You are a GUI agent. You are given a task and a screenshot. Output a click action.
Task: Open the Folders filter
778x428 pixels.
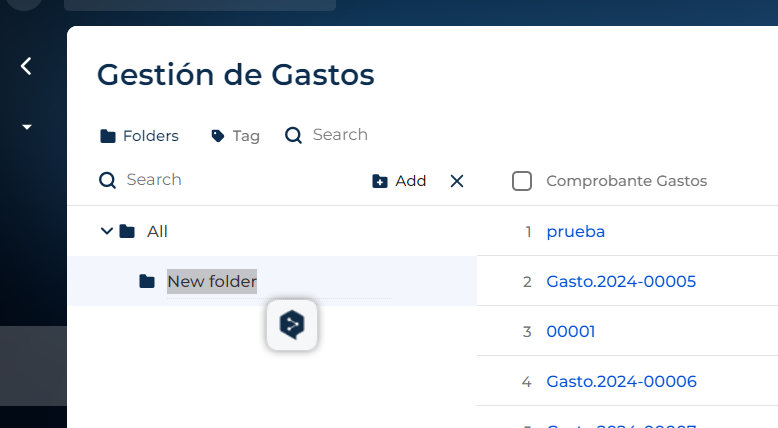[x=139, y=136]
